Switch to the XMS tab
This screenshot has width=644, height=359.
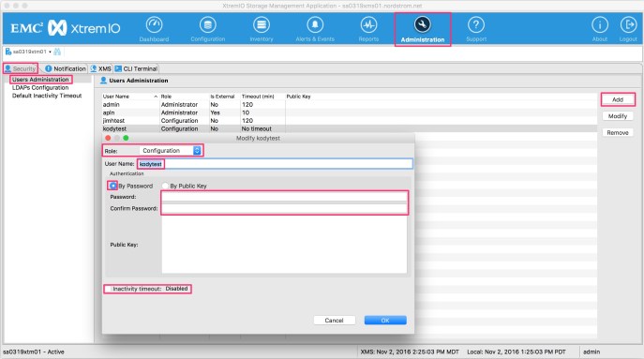101,68
